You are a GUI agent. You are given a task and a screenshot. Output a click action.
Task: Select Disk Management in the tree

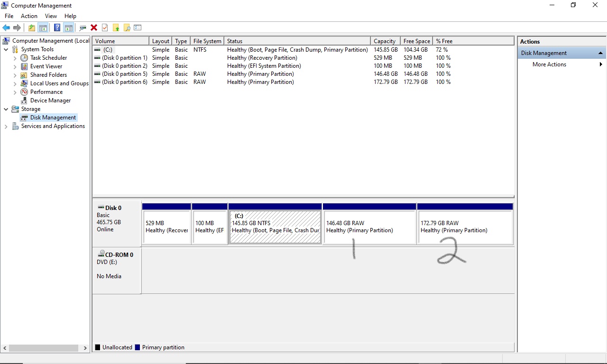53,118
